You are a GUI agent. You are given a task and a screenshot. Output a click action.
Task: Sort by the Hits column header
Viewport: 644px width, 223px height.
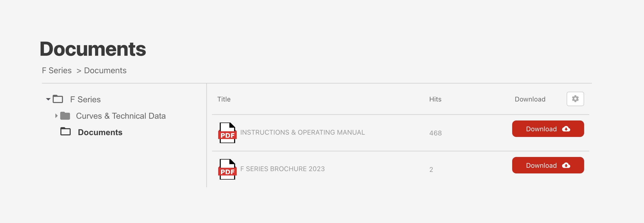pyautogui.click(x=435, y=99)
